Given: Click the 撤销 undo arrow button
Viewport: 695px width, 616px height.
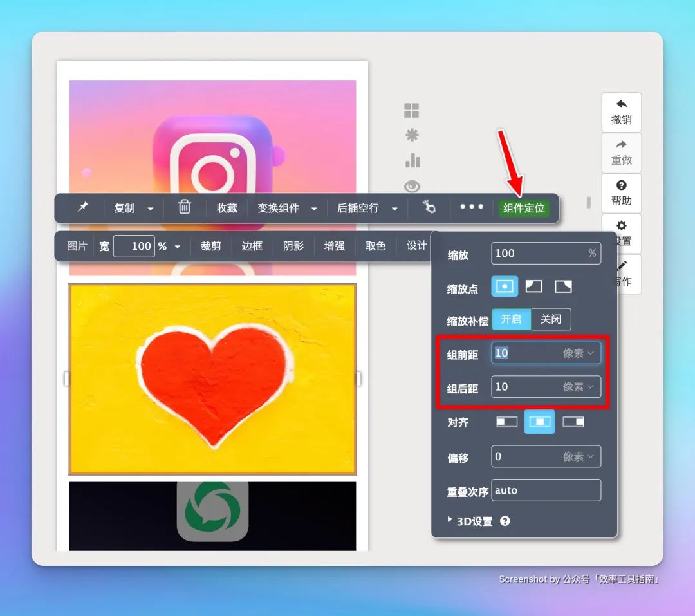Looking at the screenshot, I should click(621, 112).
